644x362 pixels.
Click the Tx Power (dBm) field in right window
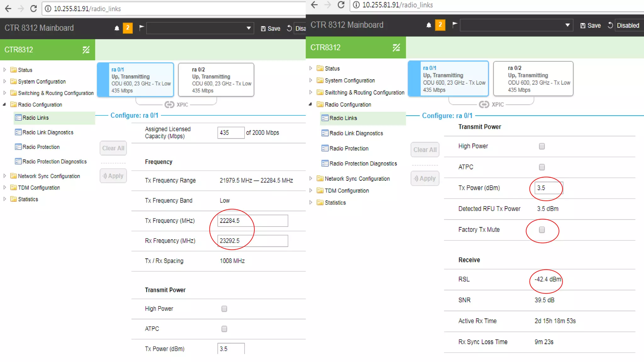(x=549, y=188)
